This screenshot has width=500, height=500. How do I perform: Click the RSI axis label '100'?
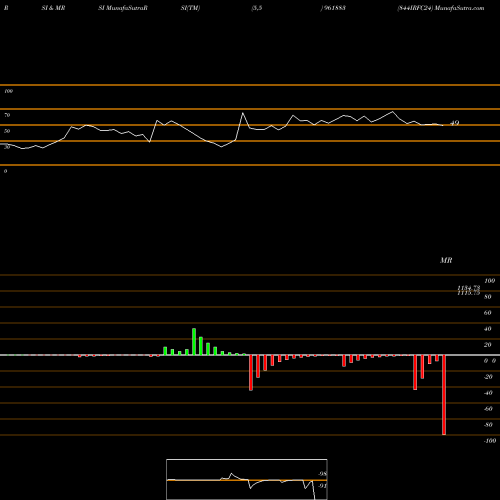click(8, 91)
